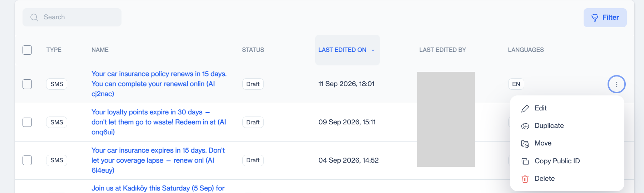The width and height of the screenshot is (644, 193).
Task: Click the search magnifier icon
Action: click(34, 18)
